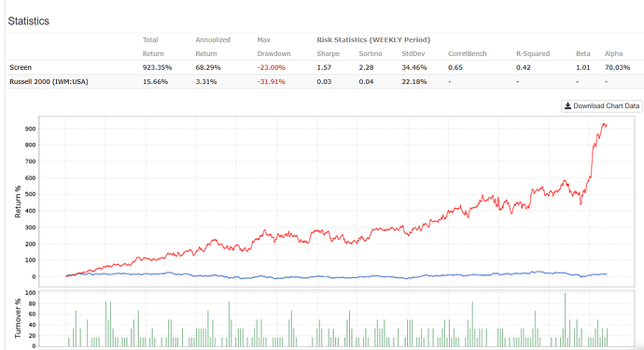The image size is (644, 350).
Task: Click the Sharpe column header
Action: (x=329, y=54)
